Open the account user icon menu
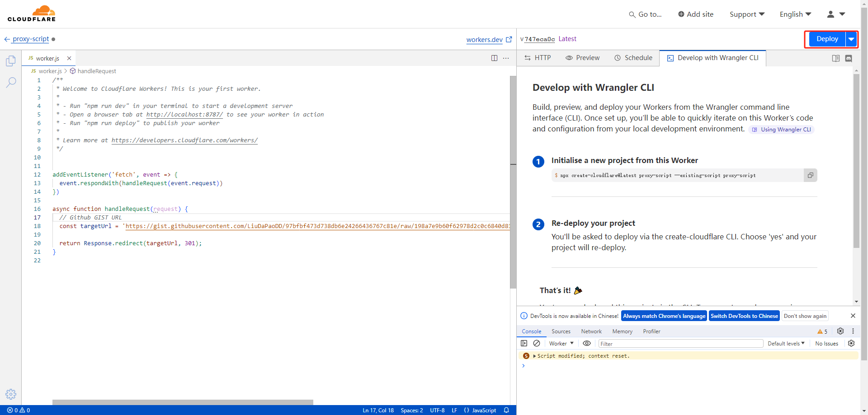Screen dimensions: 868x415 pyautogui.click(x=836, y=14)
